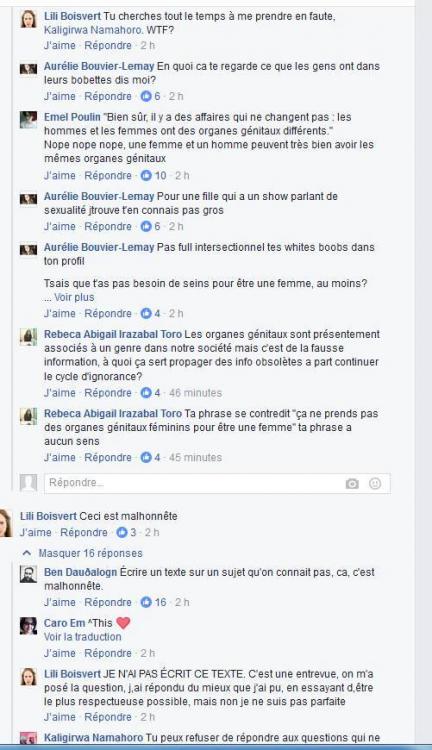Click like icon on 'Ceci est malhonnête' comment

[122, 532]
